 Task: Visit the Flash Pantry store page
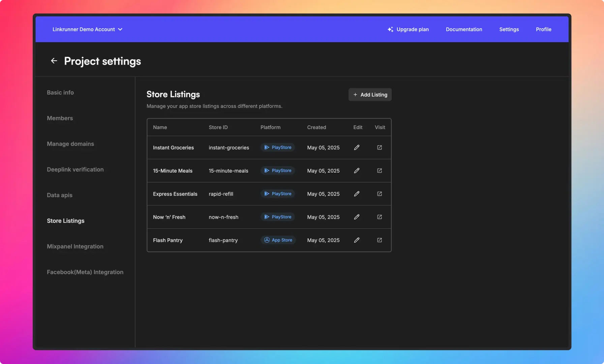[x=380, y=240]
